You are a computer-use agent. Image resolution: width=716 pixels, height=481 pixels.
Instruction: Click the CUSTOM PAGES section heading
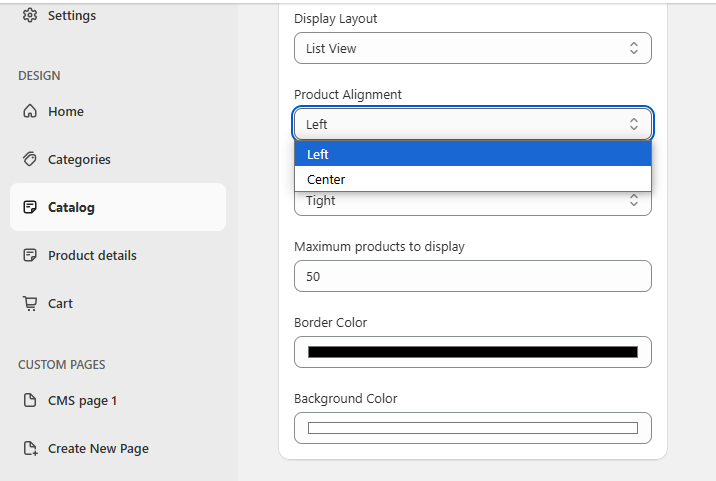62,365
